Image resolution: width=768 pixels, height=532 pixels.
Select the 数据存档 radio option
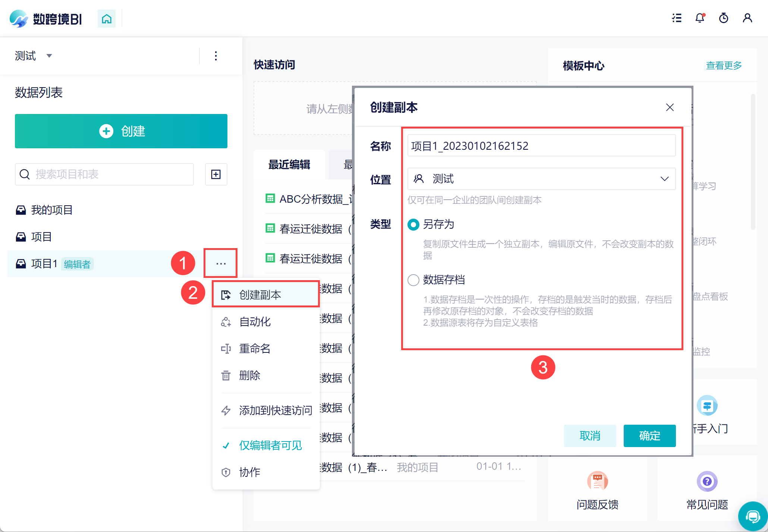pyautogui.click(x=413, y=280)
